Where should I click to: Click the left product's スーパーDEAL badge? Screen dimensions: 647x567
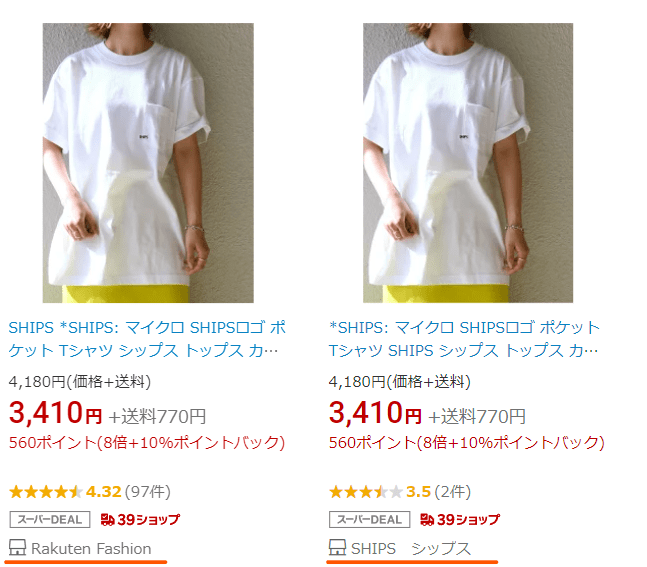50,520
